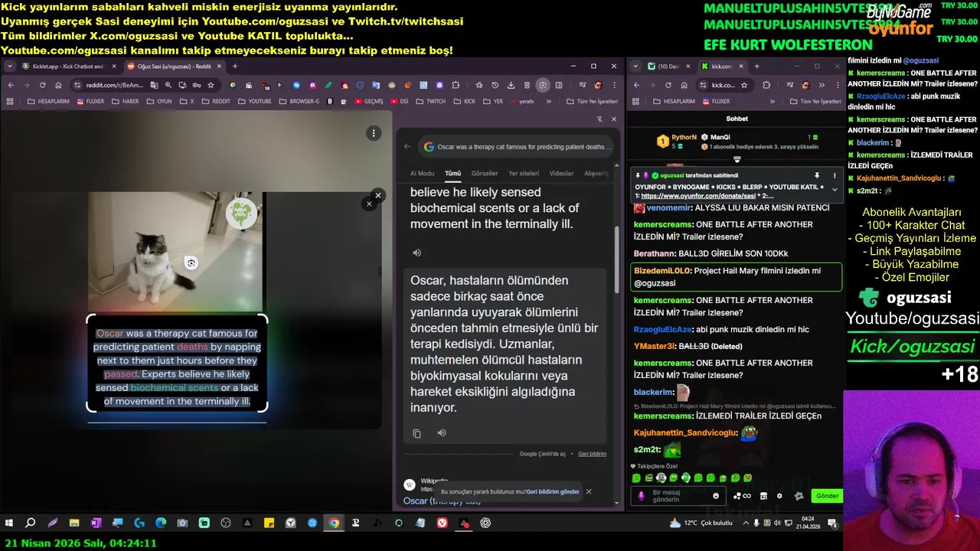Switch to (10) Dashboard tab in Kick browser

668,67
